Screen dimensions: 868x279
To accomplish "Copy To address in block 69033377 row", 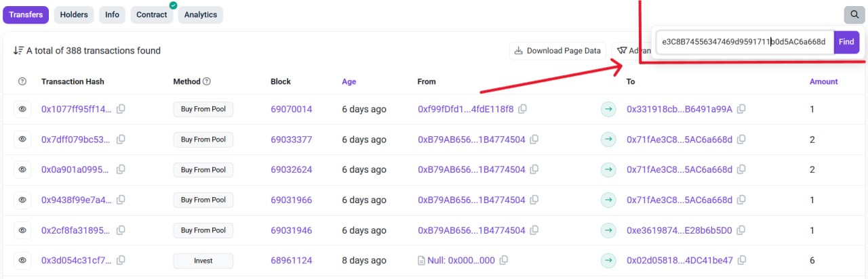I will tap(742, 139).
